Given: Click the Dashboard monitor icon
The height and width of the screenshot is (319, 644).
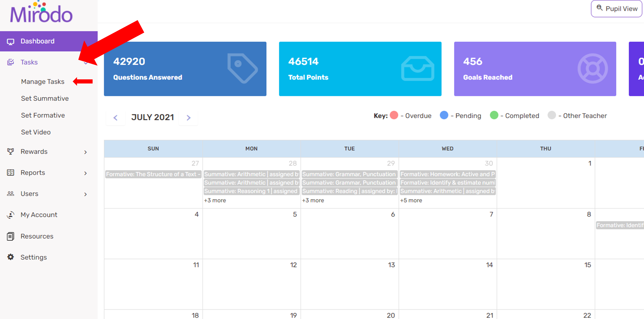Looking at the screenshot, I should pos(10,42).
